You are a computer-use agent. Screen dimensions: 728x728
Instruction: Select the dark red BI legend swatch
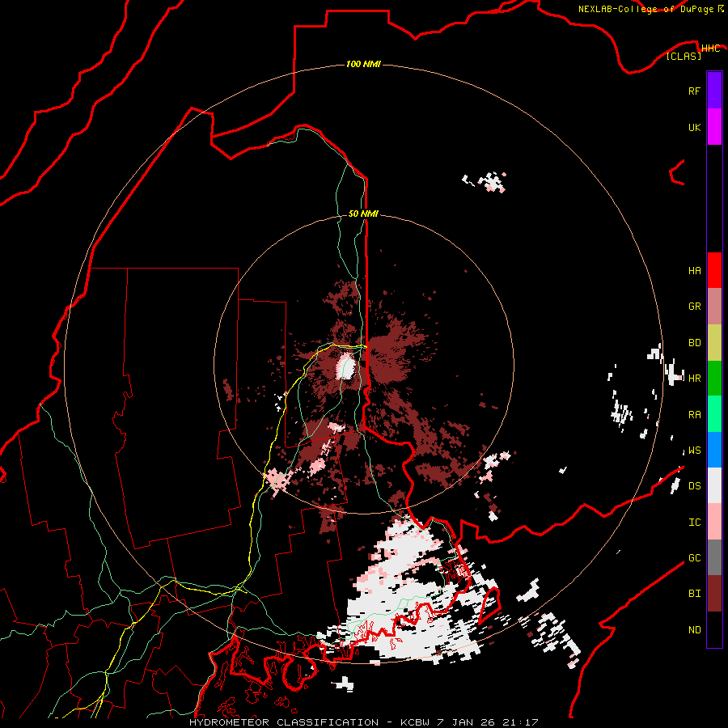pyautogui.click(x=714, y=594)
